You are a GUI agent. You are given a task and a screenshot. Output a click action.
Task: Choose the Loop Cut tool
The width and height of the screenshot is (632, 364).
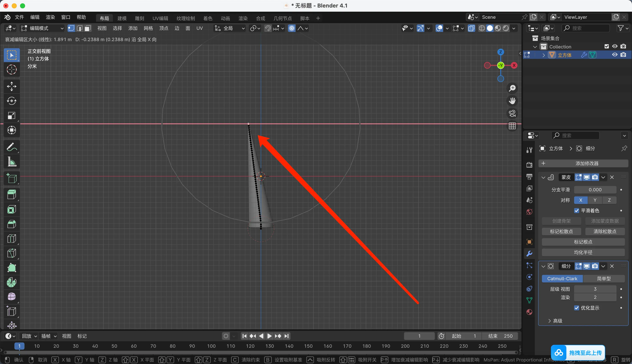(11, 239)
